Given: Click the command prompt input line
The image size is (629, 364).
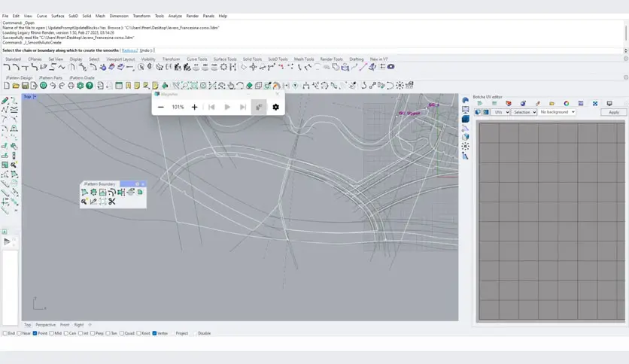Looking at the screenshot, I should (312, 50).
